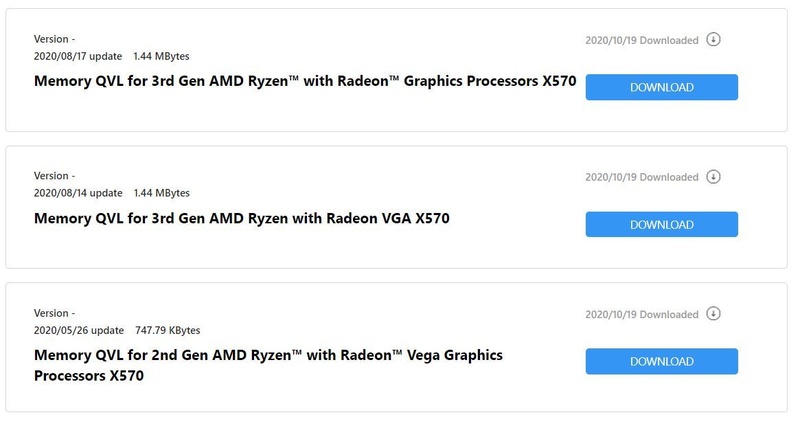Image resolution: width=800 pixels, height=426 pixels.
Task: Click title mentioning Radeon Graphics Processors X570 for 3rd Gen
Action: 305,81
